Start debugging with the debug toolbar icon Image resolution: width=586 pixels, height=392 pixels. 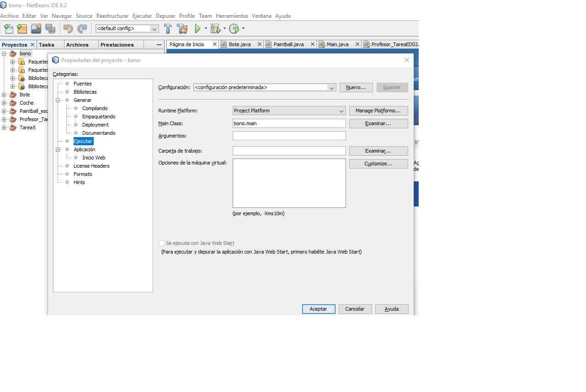point(216,28)
